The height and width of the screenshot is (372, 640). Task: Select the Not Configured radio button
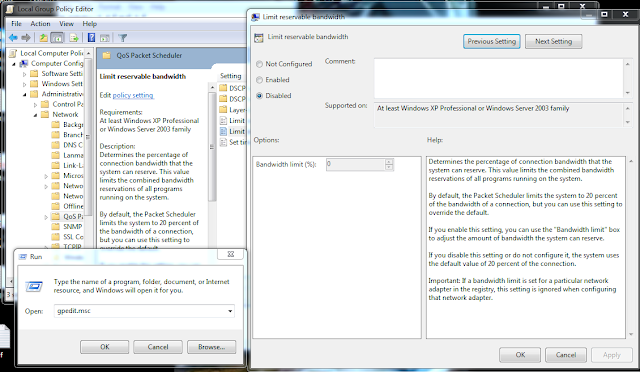click(x=259, y=64)
